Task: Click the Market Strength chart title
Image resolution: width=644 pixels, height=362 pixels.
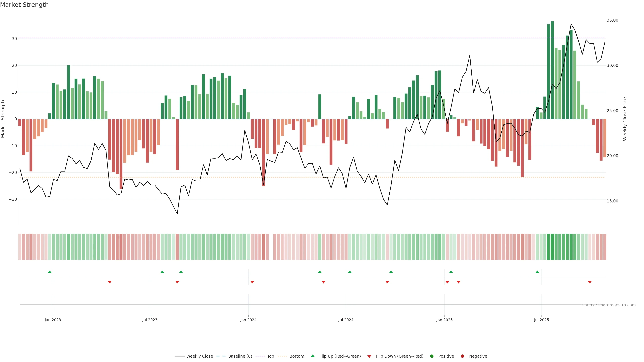Action: point(24,5)
